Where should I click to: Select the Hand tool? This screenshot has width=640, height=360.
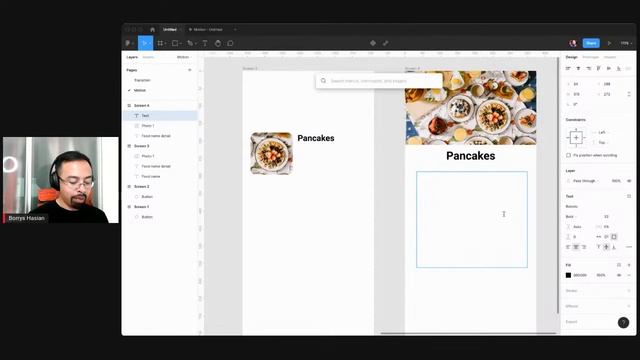click(218, 43)
